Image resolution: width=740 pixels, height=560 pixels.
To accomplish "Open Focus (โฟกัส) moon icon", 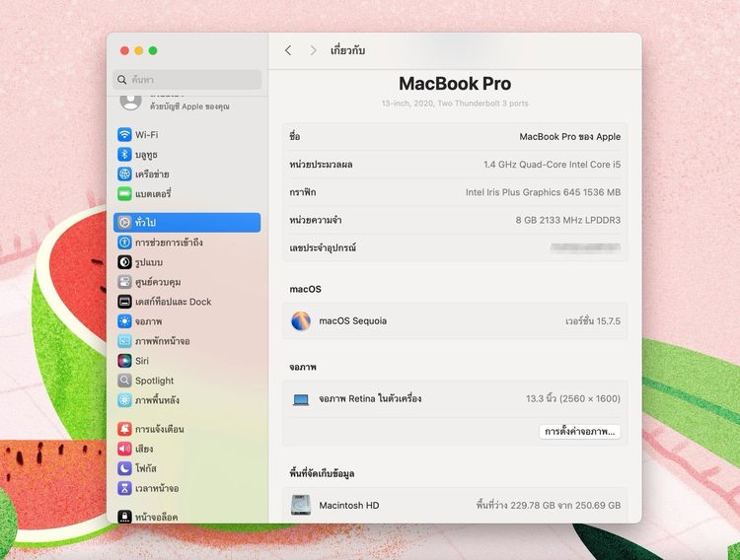I will (124, 468).
